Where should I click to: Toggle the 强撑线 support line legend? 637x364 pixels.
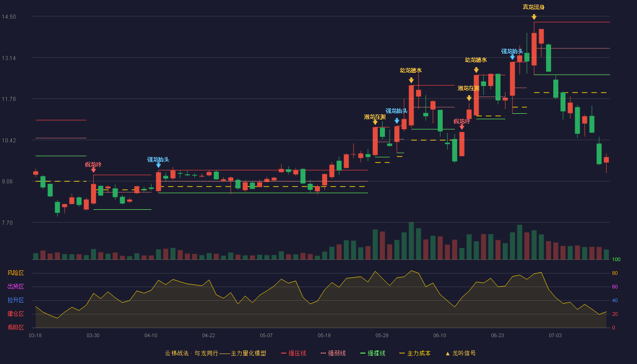tap(373, 353)
